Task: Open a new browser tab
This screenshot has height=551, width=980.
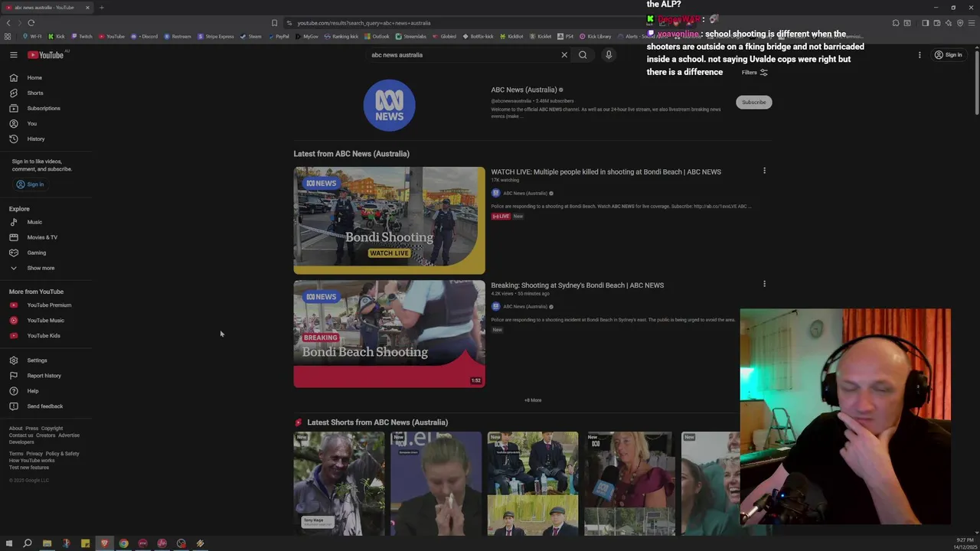Action: click(x=101, y=8)
